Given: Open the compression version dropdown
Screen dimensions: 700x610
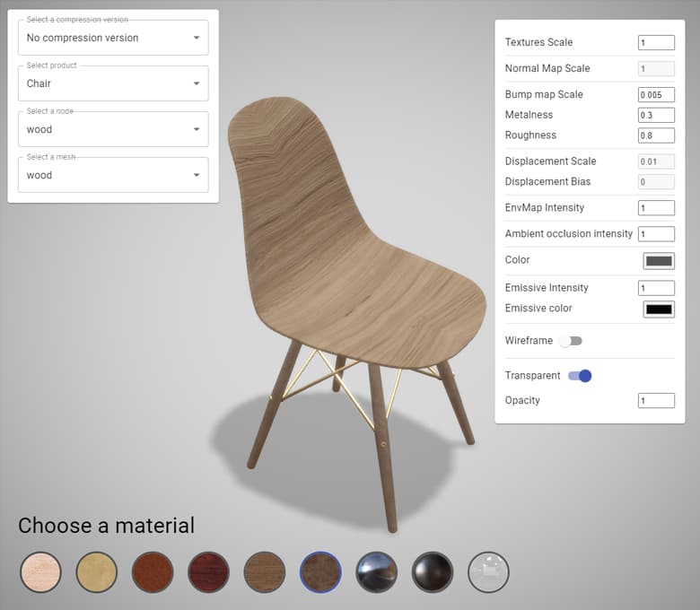Looking at the screenshot, I should 113,38.
